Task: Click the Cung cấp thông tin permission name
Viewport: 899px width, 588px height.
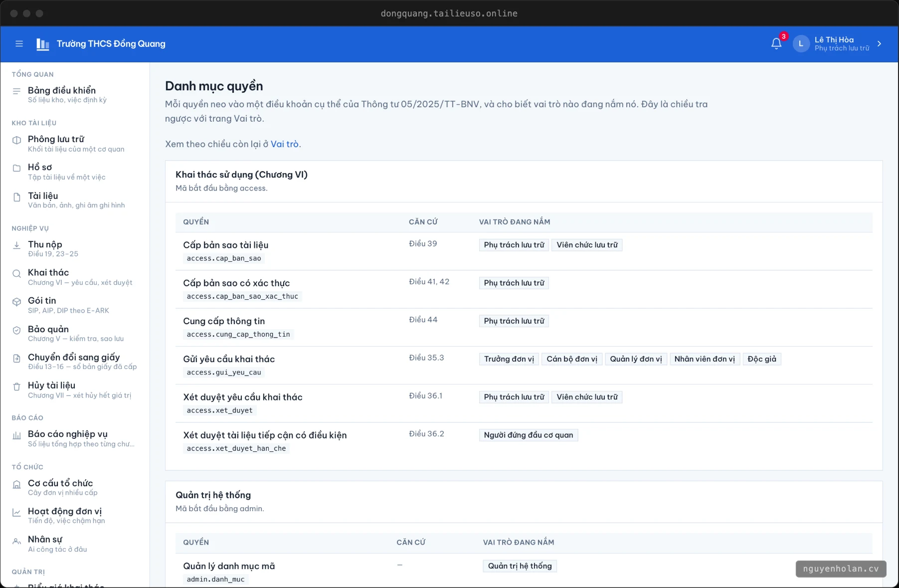Action: 224,321
